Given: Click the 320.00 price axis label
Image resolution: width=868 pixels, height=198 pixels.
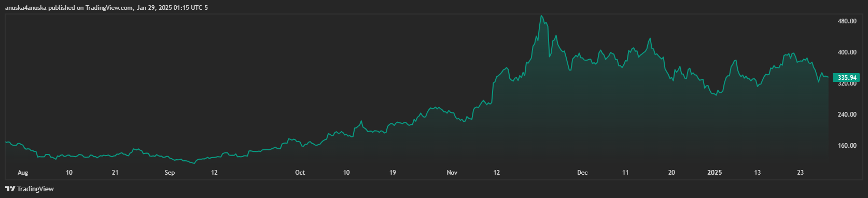Looking at the screenshot, I should 847,83.
